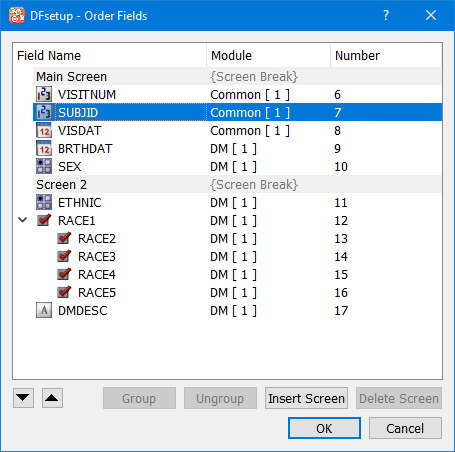Click the DFsetup app icon in title bar

(x=17, y=15)
